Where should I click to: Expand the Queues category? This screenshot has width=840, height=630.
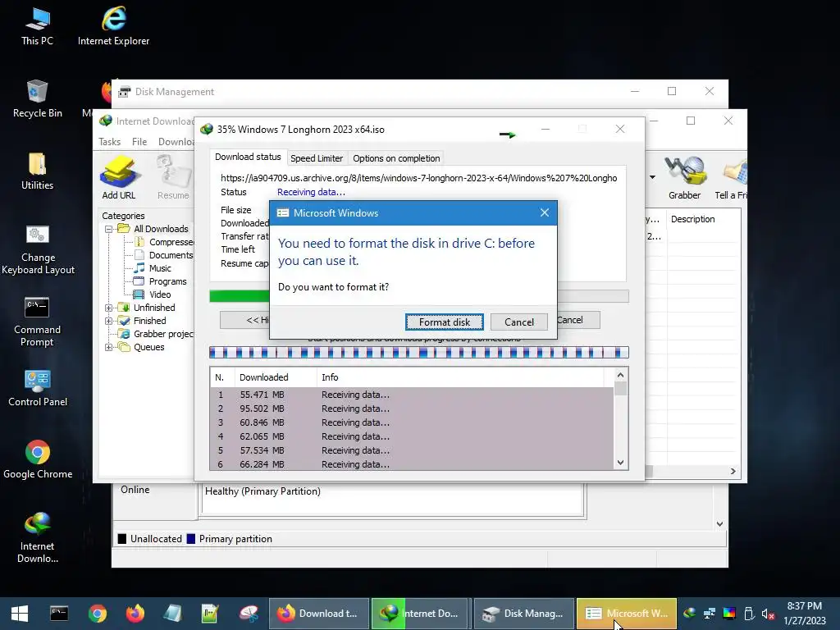[x=109, y=347]
